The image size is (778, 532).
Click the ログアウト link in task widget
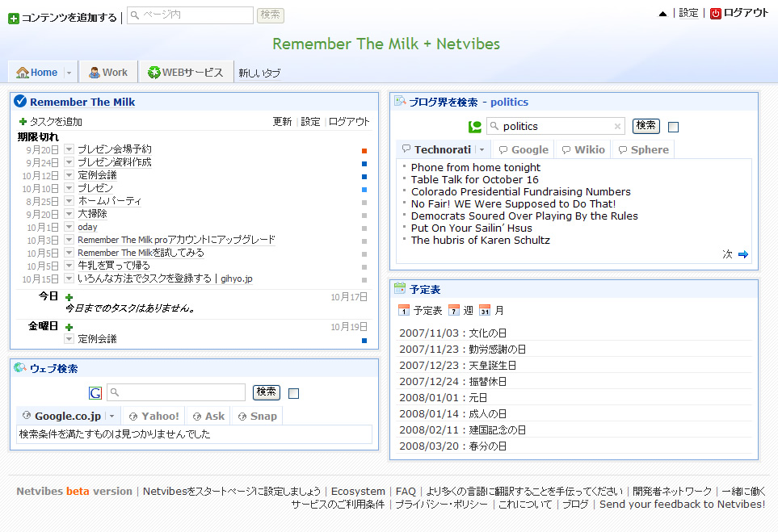pyautogui.click(x=349, y=121)
